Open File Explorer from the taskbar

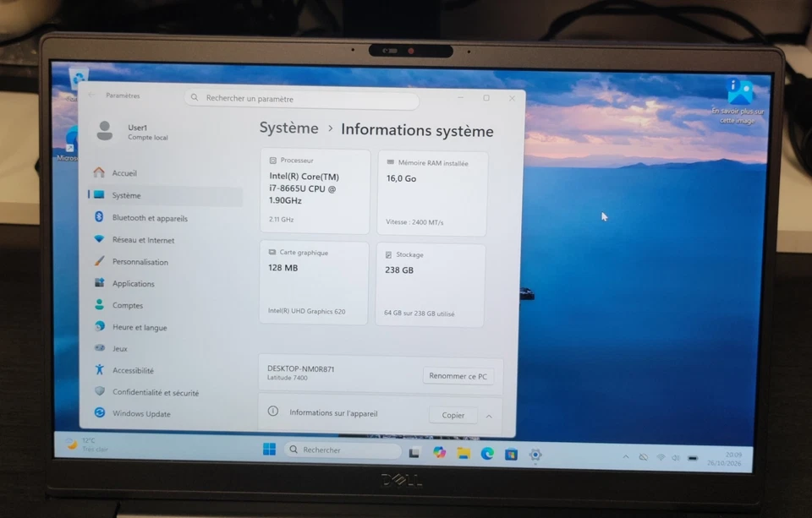(464, 453)
